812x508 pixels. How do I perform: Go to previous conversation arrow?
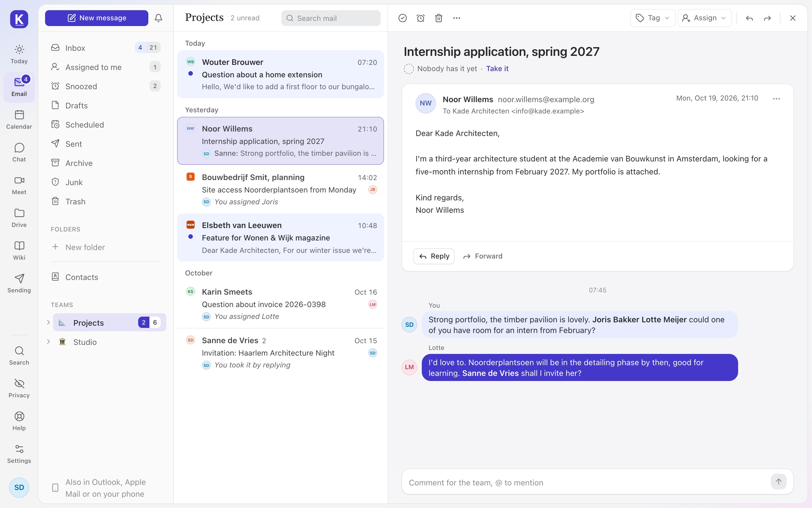click(749, 18)
